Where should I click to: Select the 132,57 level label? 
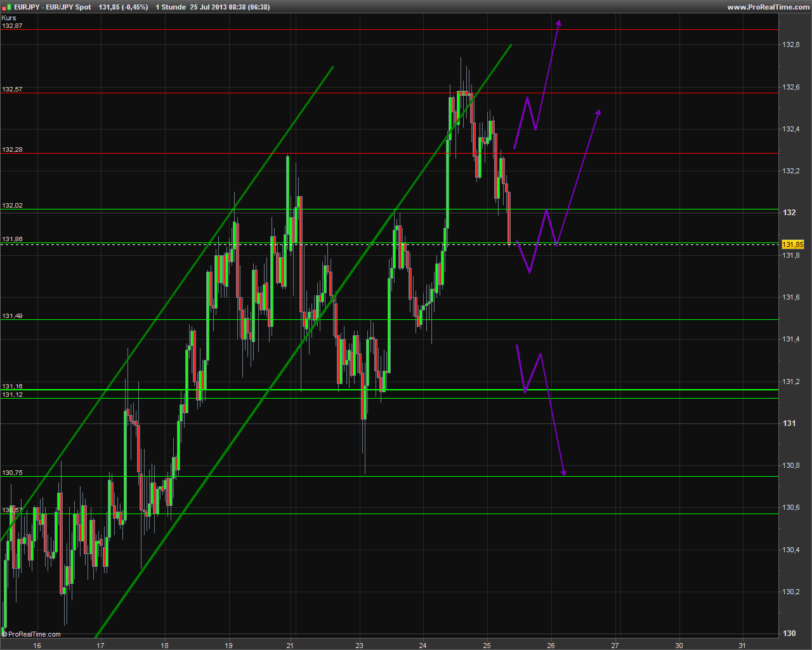12,89
